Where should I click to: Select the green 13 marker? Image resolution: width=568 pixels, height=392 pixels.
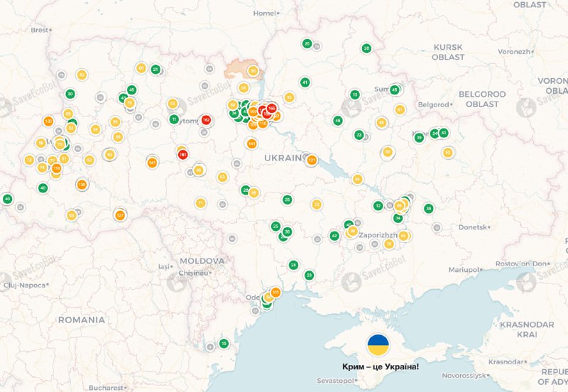tap(354, 94)
